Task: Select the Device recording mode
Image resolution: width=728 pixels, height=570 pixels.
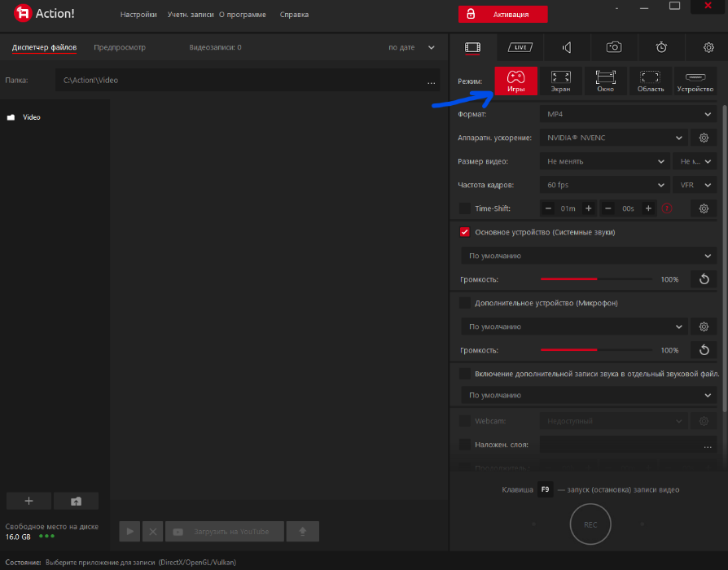Action: [695, 81]
